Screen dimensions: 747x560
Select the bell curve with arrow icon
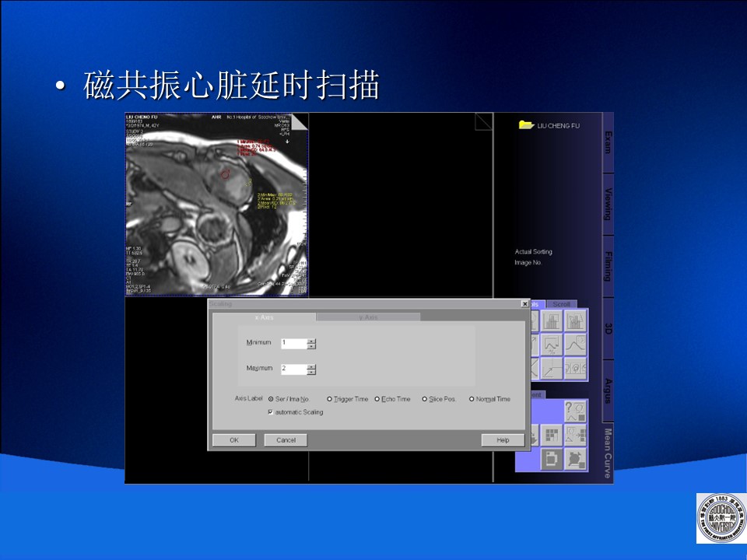tap(576, 345)
